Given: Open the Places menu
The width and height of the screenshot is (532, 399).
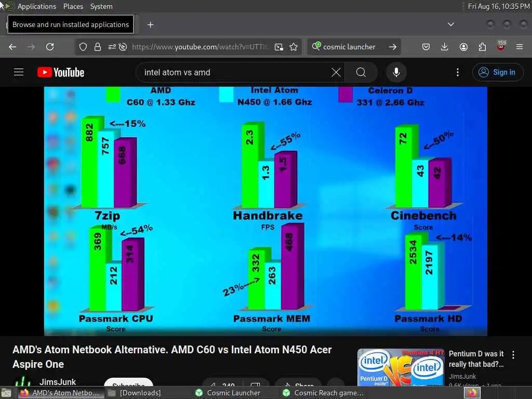Looking at the screenshot, I should (73, 6).
